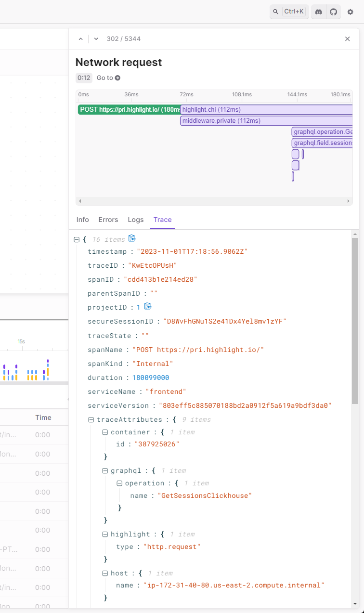Viewport: 364px width, 613px height.
Task: Select the Info tab
Action: (82, 220)
